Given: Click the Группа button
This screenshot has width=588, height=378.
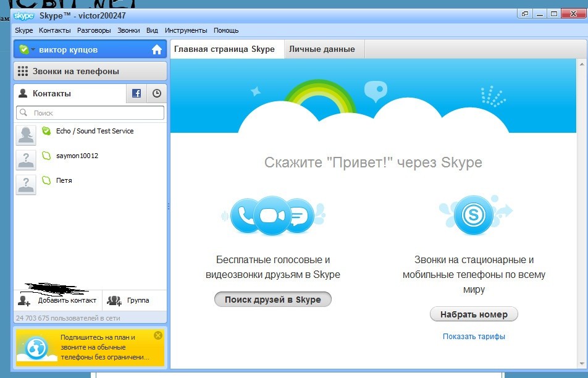Looking at the screenshot, I should [134, 300].
